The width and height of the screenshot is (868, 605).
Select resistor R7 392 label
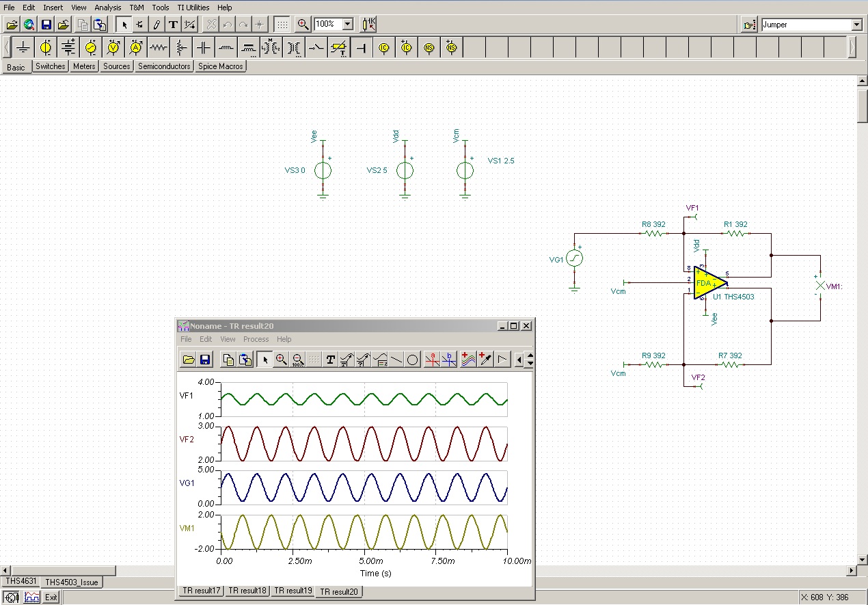(730, 355)
